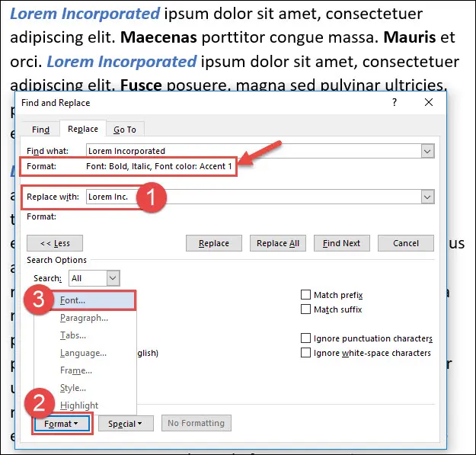Close the Find and Replace dialog
This screenshot has height=455, width=476.
pyautogui.click(x=429, y=102)
